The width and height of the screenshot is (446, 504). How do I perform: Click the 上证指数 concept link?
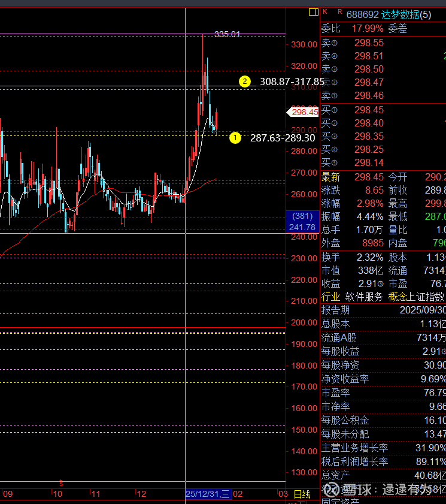click(x=426, y=297)
